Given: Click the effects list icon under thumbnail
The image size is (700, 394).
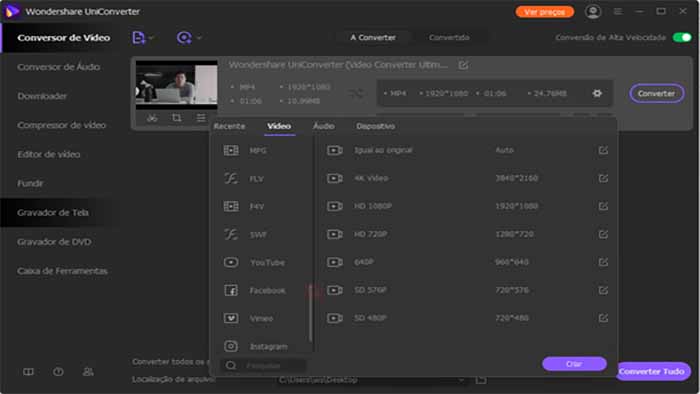Looking at the screenshot, I should pyautogui.click(x=201, y=118).
